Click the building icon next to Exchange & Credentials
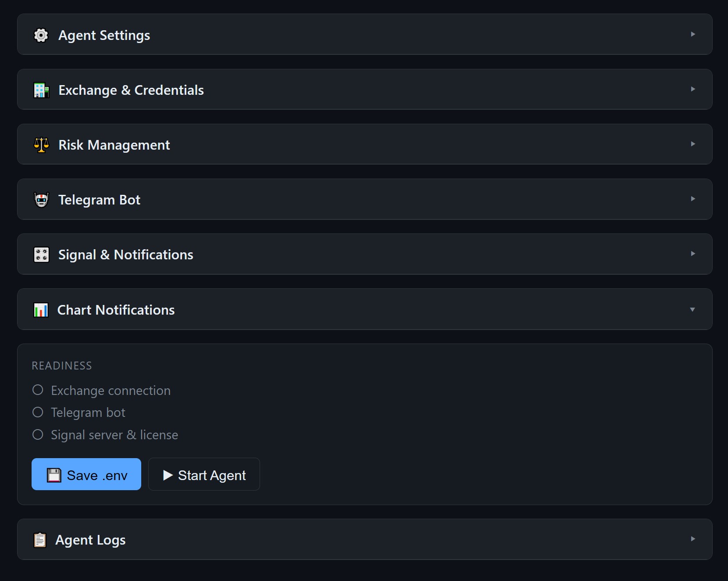The image size is (728, 581). point(41,90)
